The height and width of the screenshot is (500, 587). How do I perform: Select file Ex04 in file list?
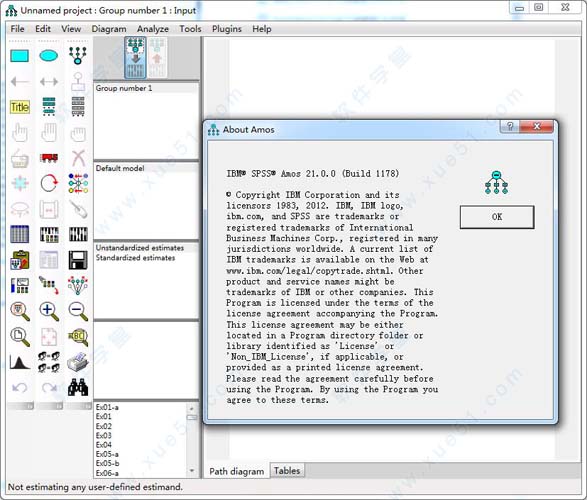click(x=104, y=445)
